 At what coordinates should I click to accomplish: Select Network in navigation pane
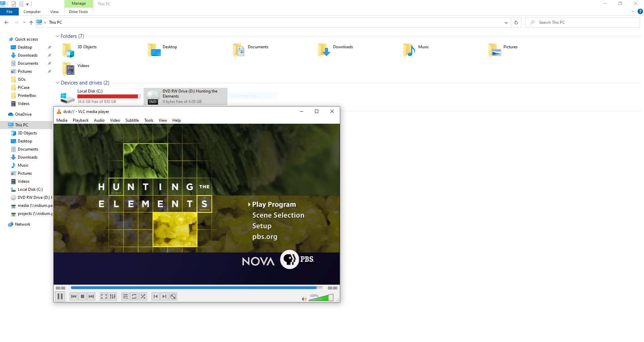click(22, 224)
